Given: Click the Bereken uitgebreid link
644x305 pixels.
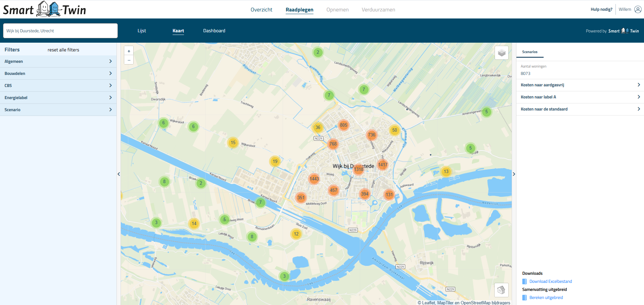Looking at the screenshot, I should pos(546,298).
